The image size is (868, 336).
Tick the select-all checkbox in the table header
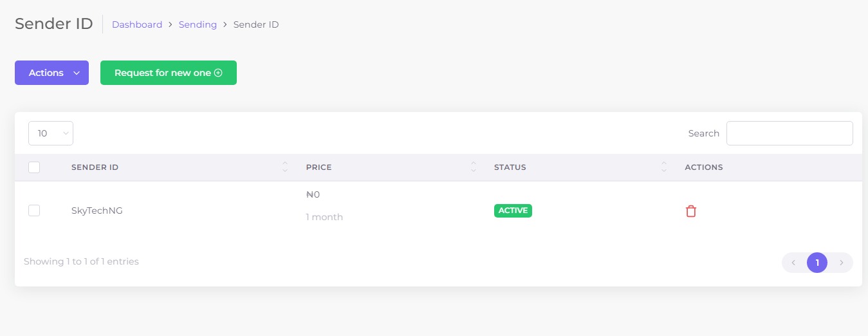[x=34, y=167]
